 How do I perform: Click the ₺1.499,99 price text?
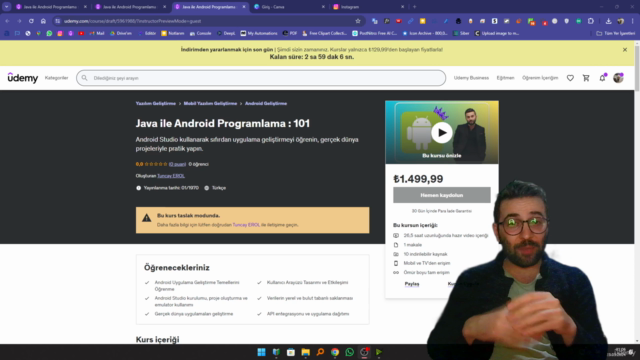[x=418, y=179]
